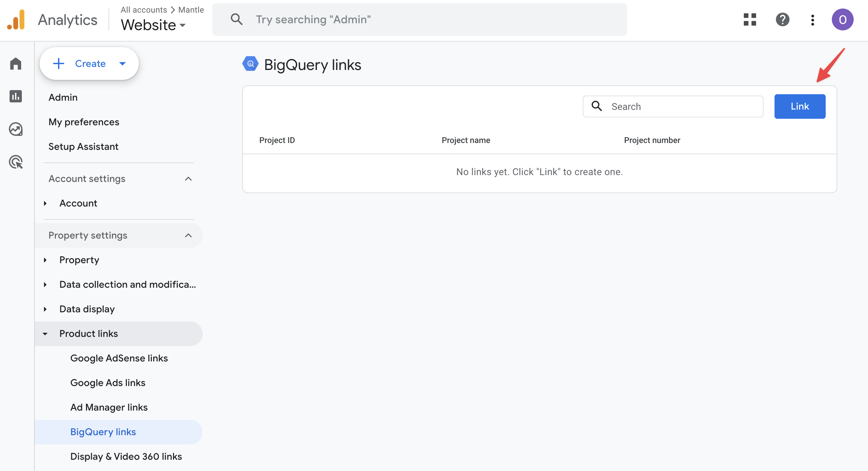Collapse the Account settings section
The width and height of the screenshot is (868, 471).
click(x=188, y=179)
